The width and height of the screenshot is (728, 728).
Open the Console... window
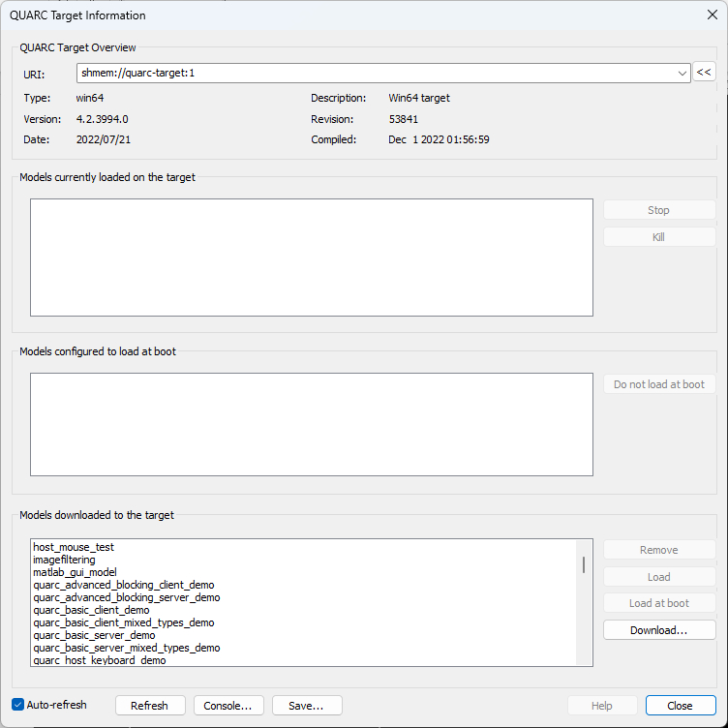(x=228, y=705)
